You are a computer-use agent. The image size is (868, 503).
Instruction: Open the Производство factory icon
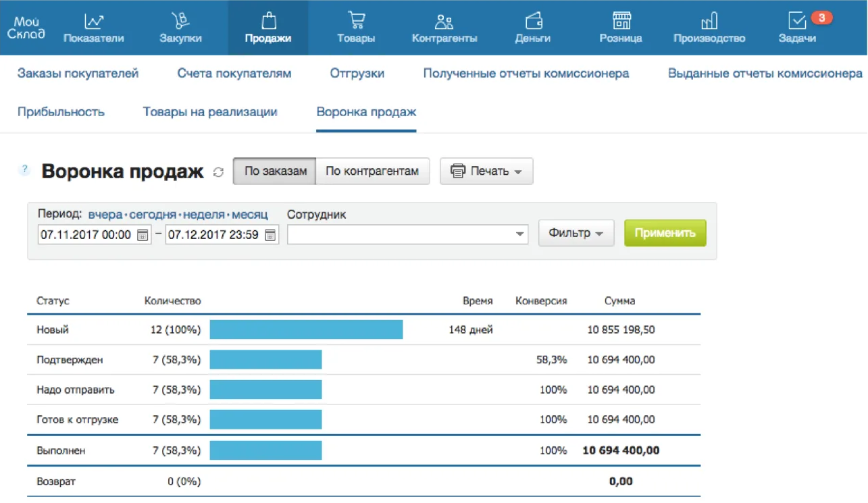[x=709, y=21]
